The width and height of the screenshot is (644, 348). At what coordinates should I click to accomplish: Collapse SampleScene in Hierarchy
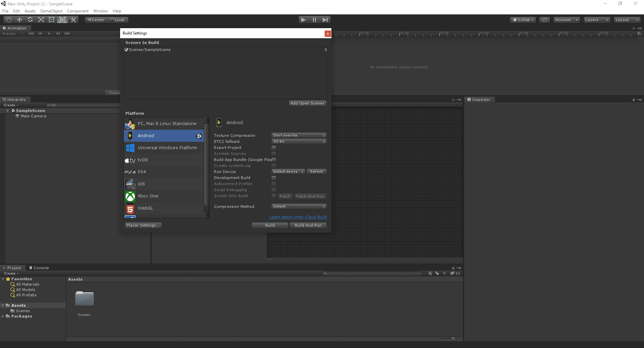pos(7,111)
